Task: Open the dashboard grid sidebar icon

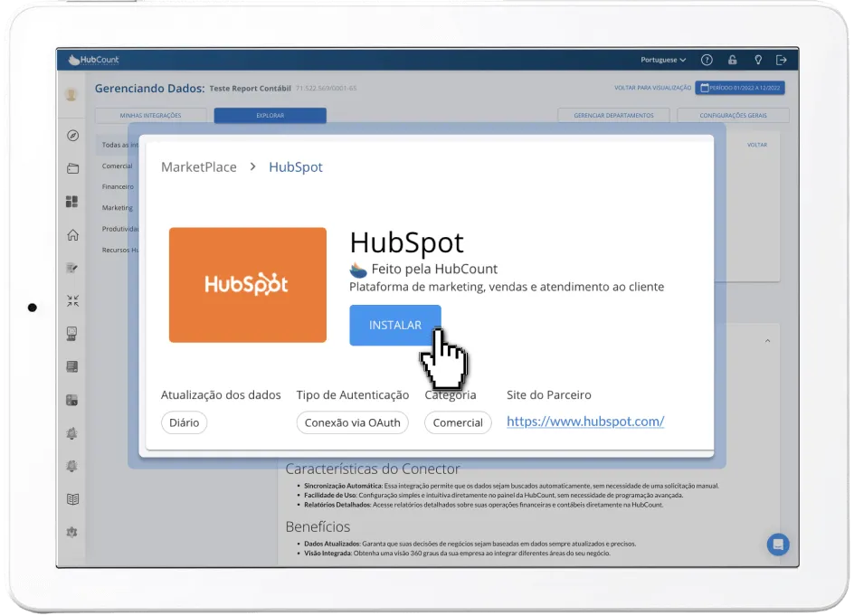Action: click(71, 202)
